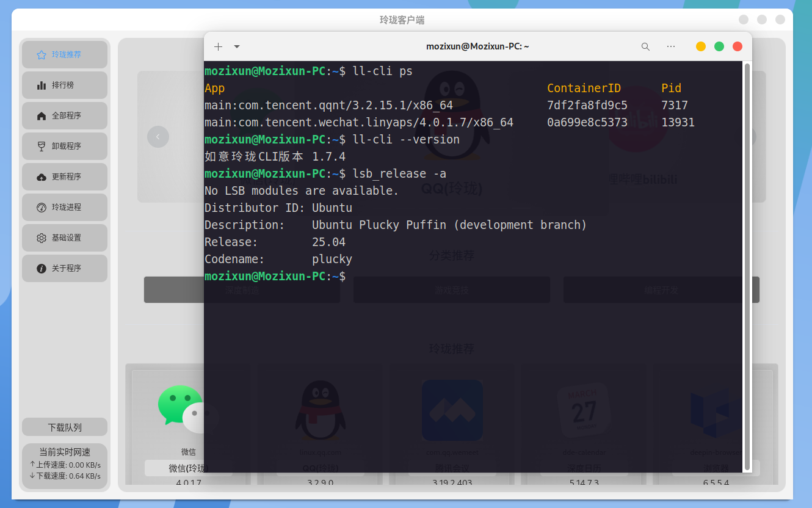Open the 玲珑进程 process item

coord(65,207)
